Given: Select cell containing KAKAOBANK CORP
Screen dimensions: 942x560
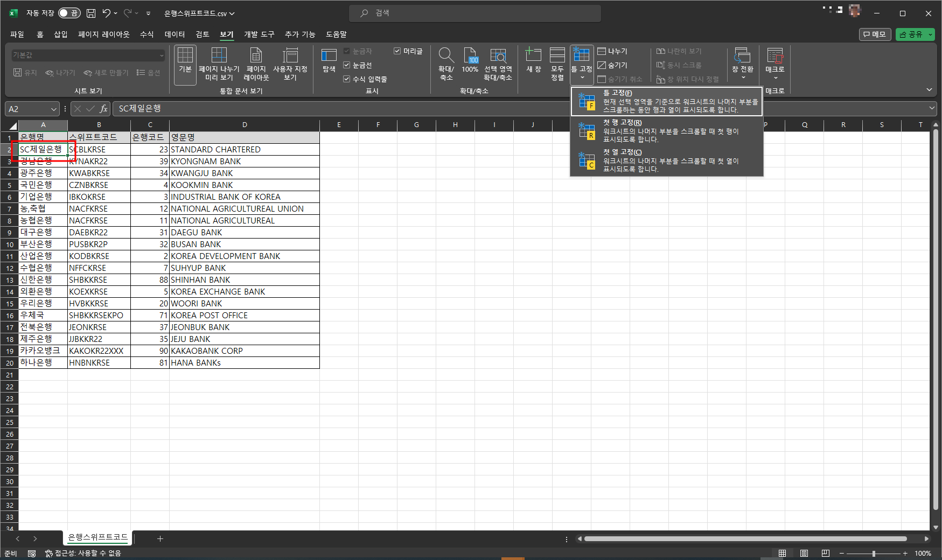Looking at the screenshot, I should tap(245, 351).
